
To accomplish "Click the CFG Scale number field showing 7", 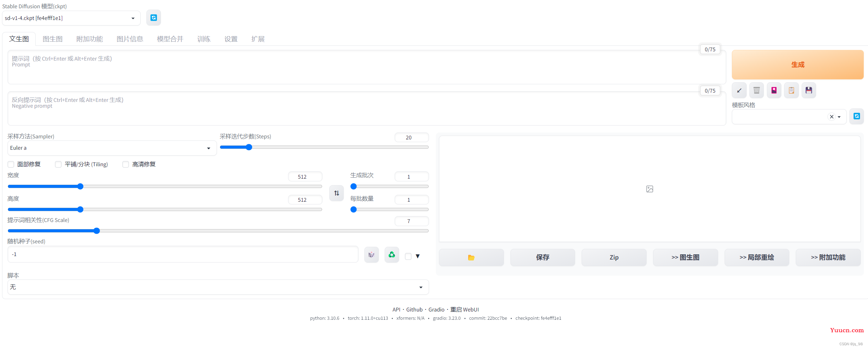I will (x=411, y=221).
